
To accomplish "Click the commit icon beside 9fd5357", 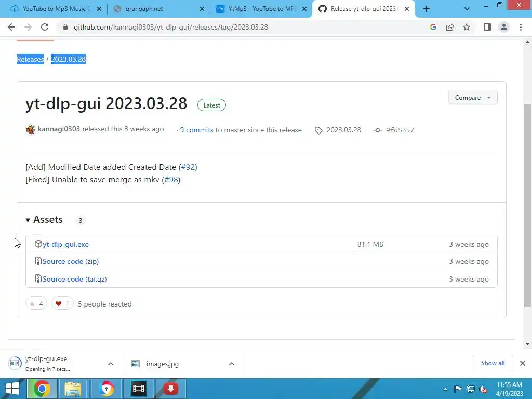I will pos(377,130).
